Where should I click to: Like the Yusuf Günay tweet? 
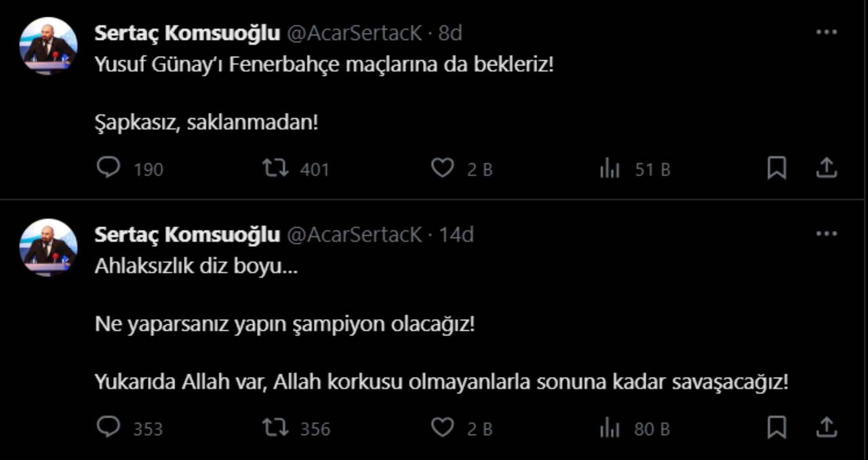pyautogui.click(x=442, y=167)
